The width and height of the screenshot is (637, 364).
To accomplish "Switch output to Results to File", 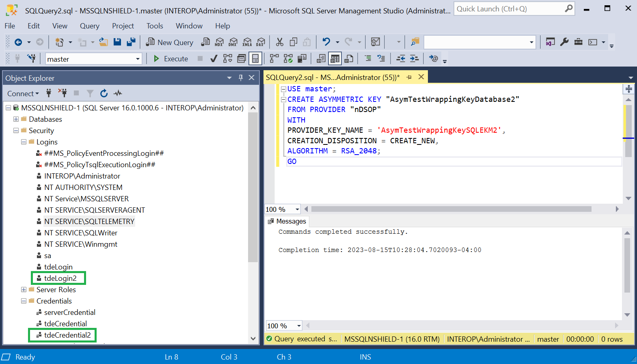I will [349, 59].
